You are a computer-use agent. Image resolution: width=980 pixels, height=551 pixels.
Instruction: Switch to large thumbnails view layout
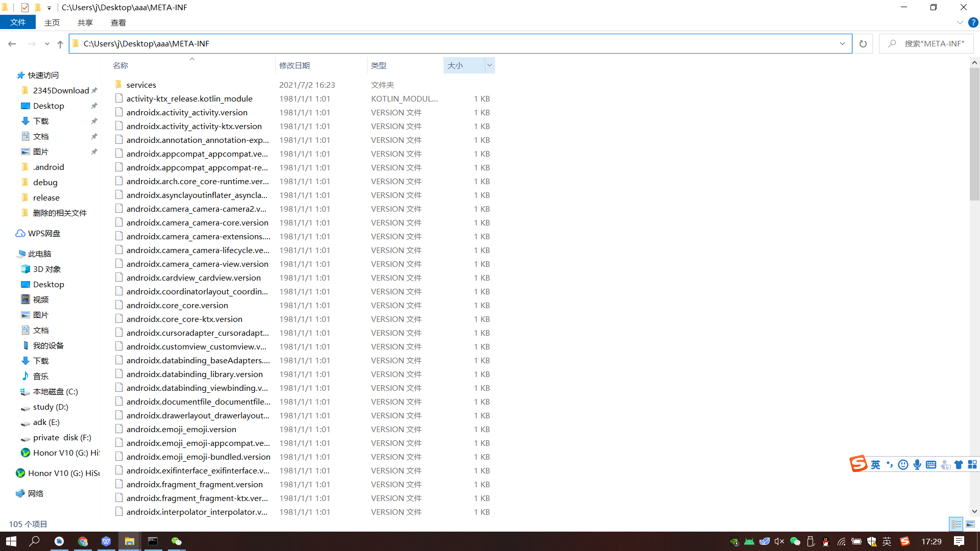970,524
